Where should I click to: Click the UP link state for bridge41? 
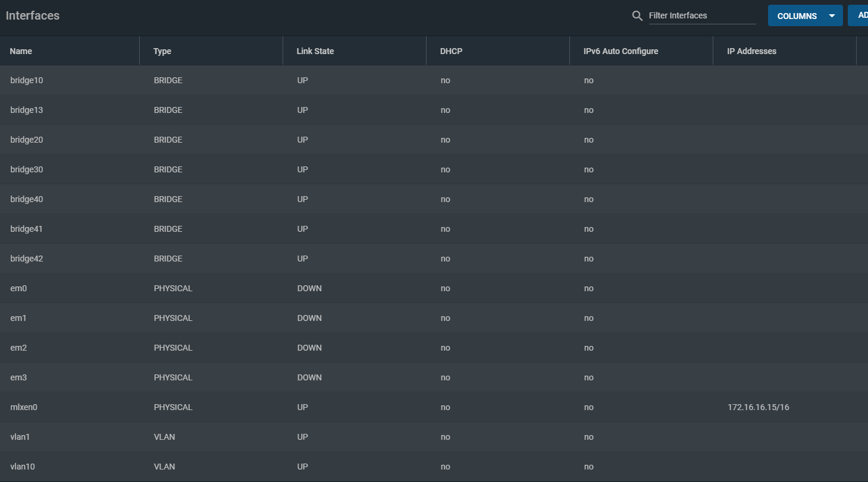point(303,229)
